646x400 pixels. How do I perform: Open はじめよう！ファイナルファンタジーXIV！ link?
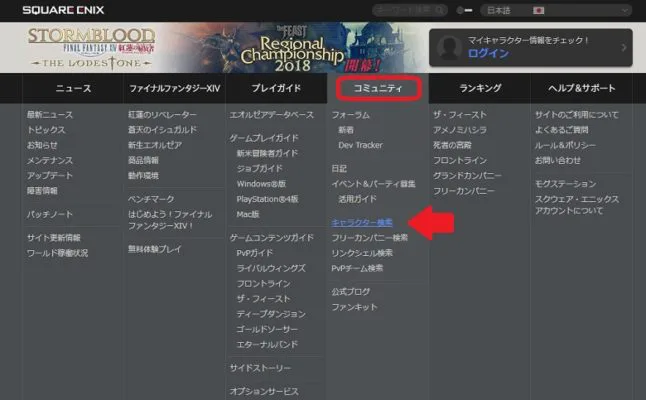coord(170,220)
